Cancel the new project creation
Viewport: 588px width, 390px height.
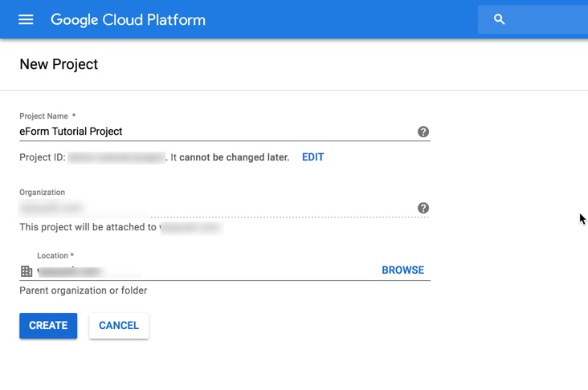coord(119,326)
